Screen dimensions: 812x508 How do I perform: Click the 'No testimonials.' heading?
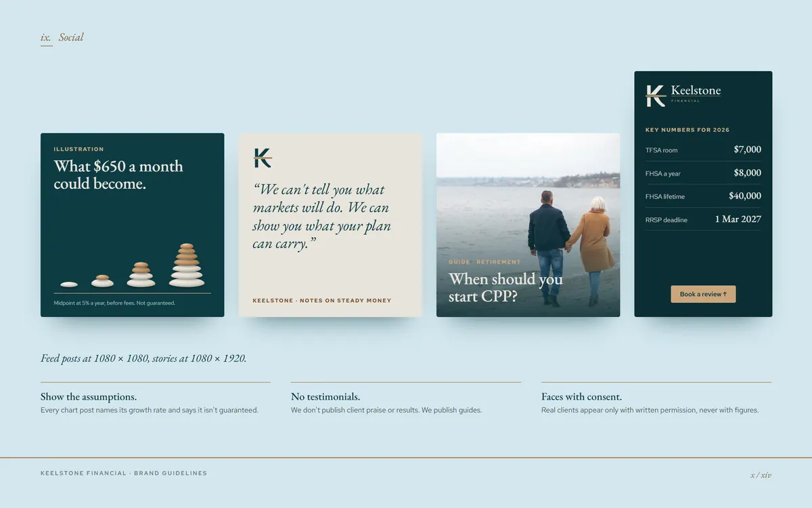(x=325, y=396)
